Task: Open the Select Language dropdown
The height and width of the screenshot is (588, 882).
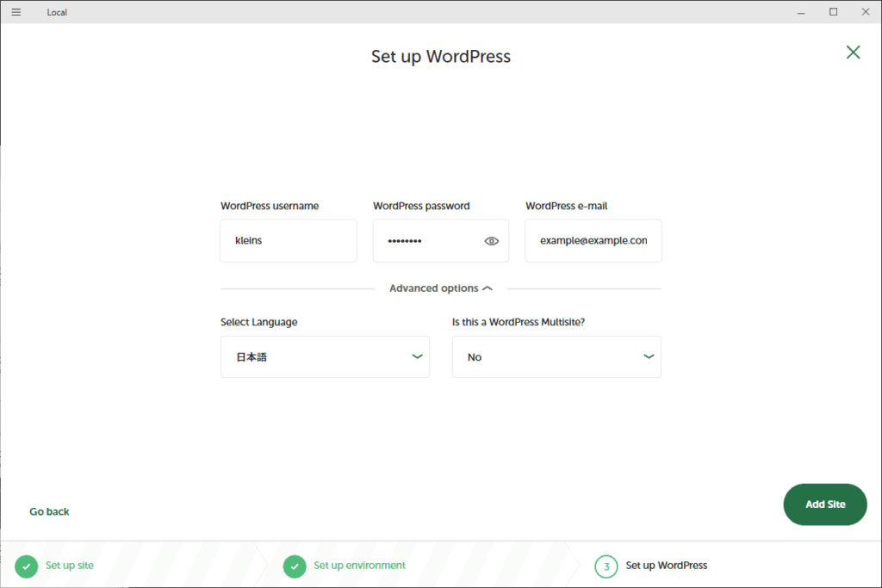Action: (325, 356)
